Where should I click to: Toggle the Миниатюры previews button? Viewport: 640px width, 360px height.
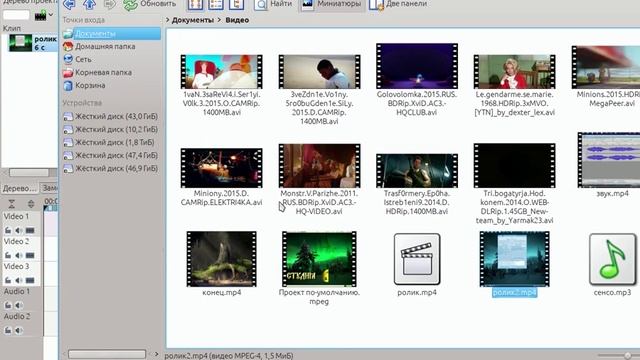coord(332,4)
